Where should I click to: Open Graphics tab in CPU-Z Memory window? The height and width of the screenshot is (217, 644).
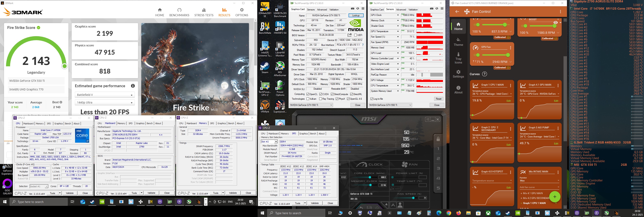point(222,123)
